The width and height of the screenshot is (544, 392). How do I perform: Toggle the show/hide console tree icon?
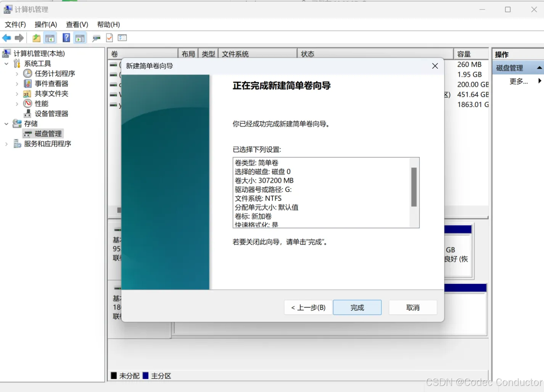click(x=50, y=38)
